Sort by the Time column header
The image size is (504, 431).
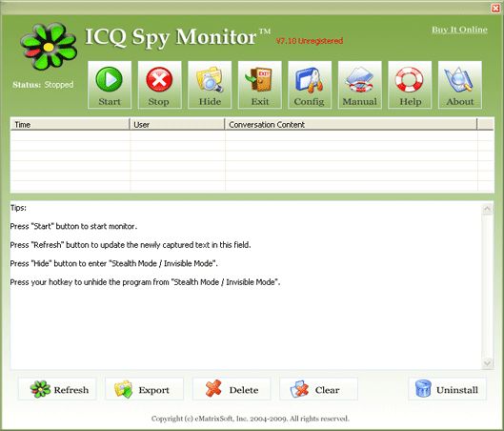pos(70,124)
